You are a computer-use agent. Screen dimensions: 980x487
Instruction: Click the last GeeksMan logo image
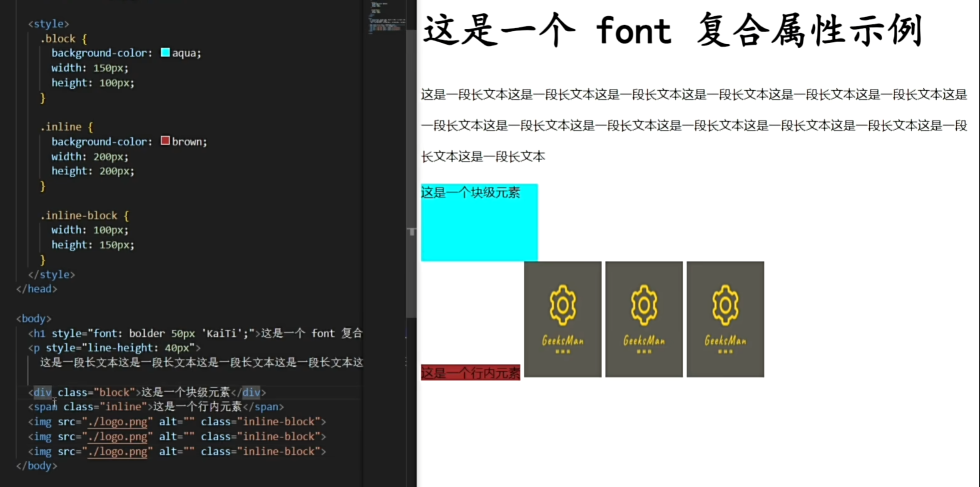point(725,319)
